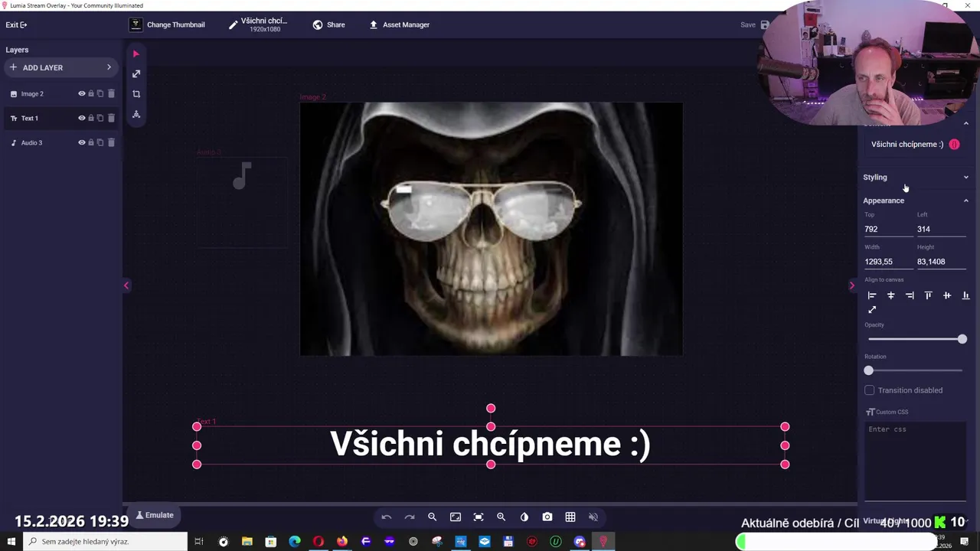The image size is (980, 551).
Task: Hide the Image 2 layer
Action: (81, 94)
